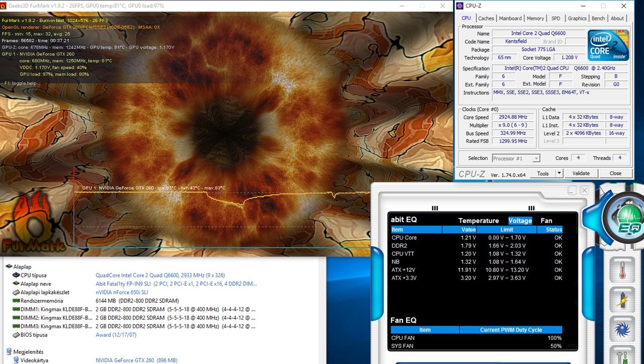
Task: Click the Core Voltage 1.208 V field
Action: coord(569,57)
